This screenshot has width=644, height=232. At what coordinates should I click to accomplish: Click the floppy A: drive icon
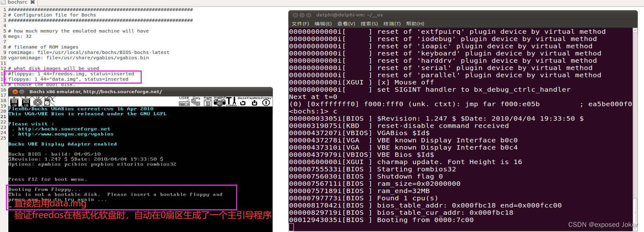click(x=14, y=102)
